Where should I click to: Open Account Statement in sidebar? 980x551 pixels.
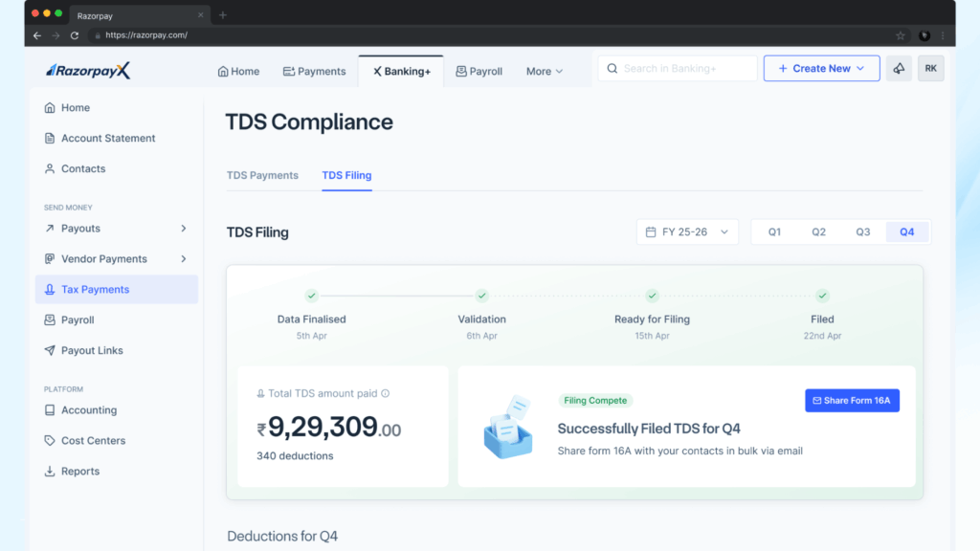[107, 139]
